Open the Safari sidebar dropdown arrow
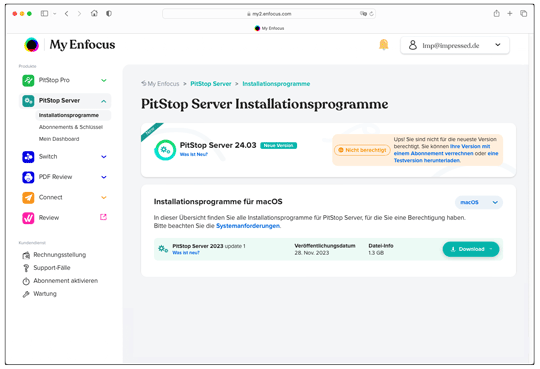The image size is (540, 369). pyautogui.click(x=55, y=14)
